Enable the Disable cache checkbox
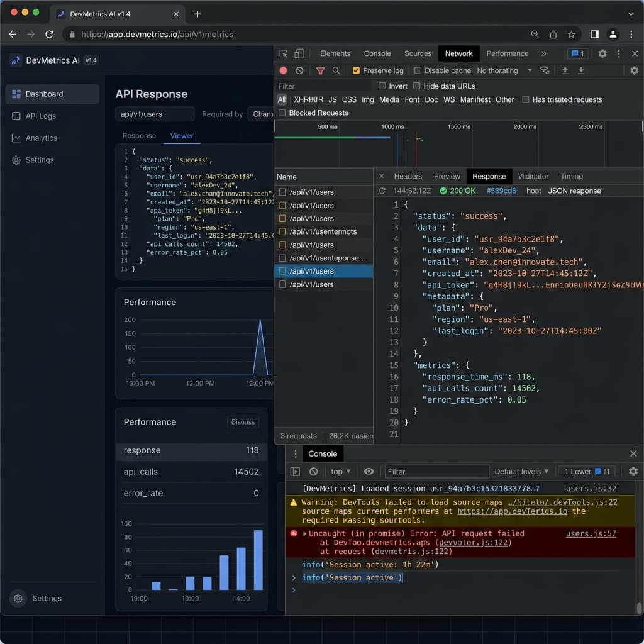 click(418, 70)
